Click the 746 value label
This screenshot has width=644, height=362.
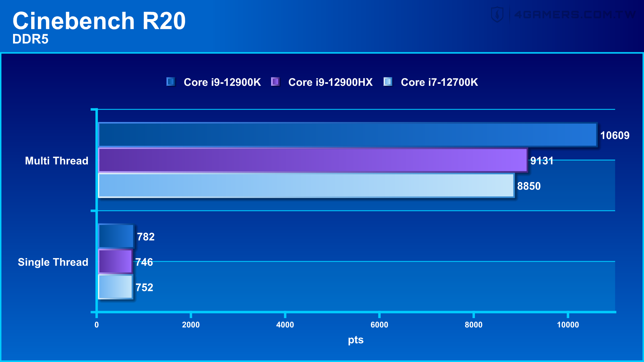pyautogui.click(x=144, y=262)
